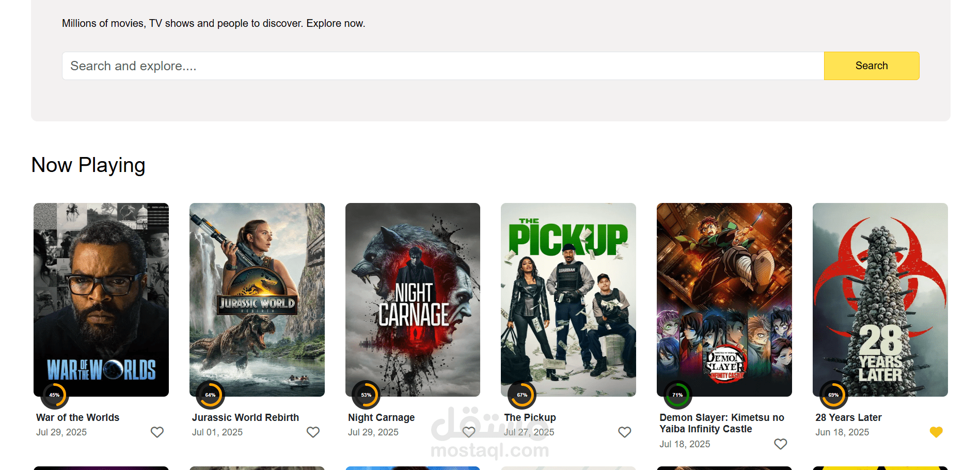Click the yellow Search button

pos(872,66)
